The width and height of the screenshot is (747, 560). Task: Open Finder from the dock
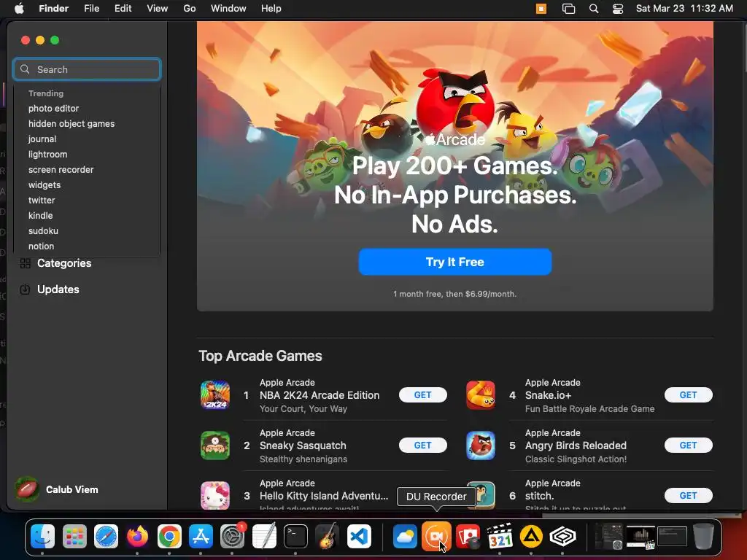coord(43,537)
